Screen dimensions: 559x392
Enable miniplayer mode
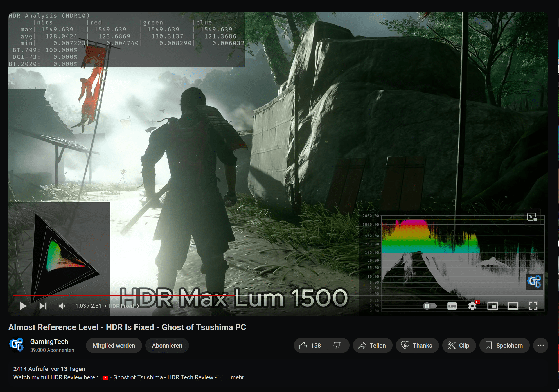click(492, 306)
